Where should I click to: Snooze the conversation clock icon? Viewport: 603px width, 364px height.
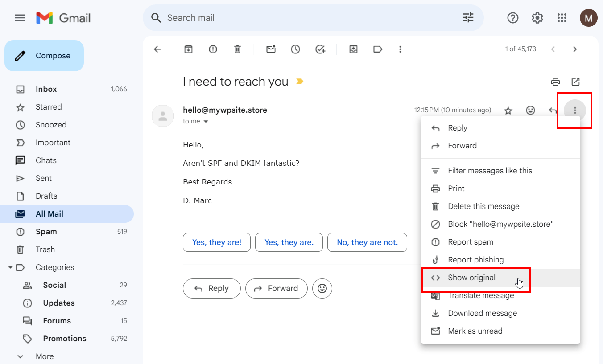[295, 49]
